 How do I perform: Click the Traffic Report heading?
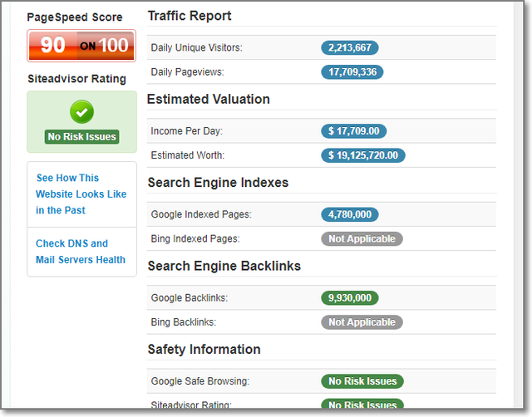[x=190, y=16]
